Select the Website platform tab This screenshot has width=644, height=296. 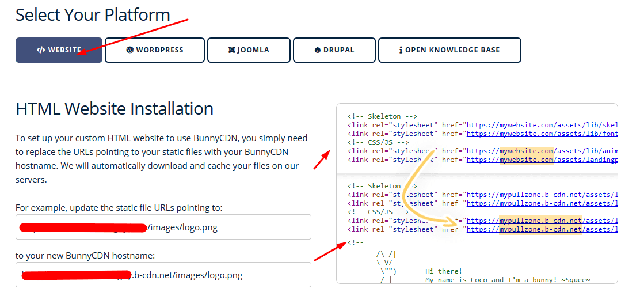(59, 50)
